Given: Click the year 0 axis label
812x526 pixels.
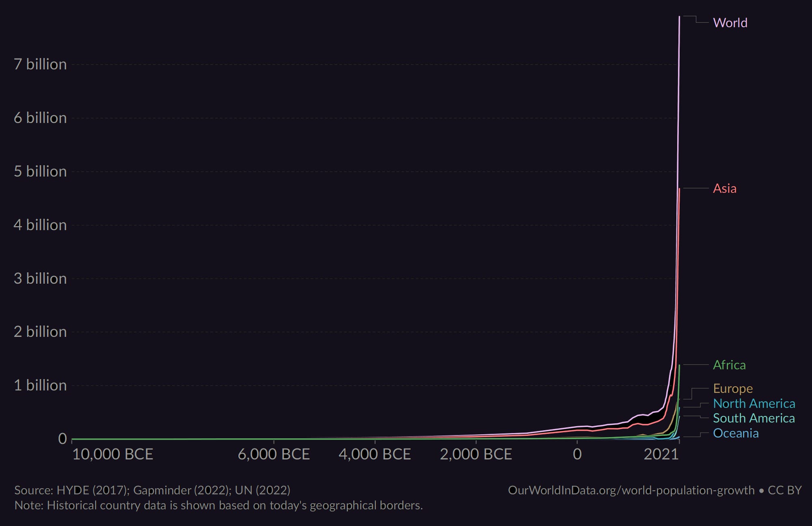Looking at the screenshot, I should coord(577,454).
